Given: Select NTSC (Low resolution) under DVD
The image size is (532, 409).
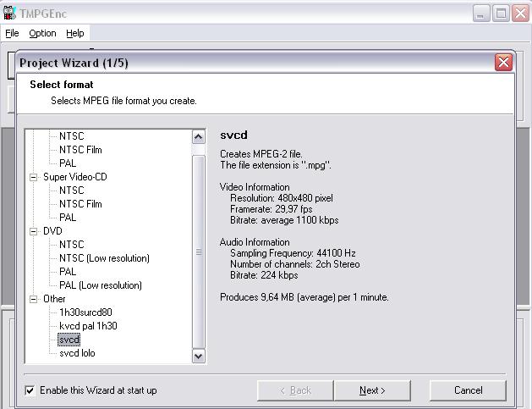Looking at the screenshot, I should coord(104,258).
